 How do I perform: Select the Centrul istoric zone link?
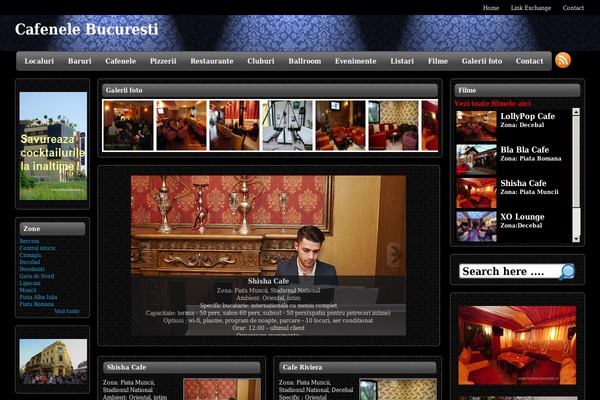pos(38,248)
